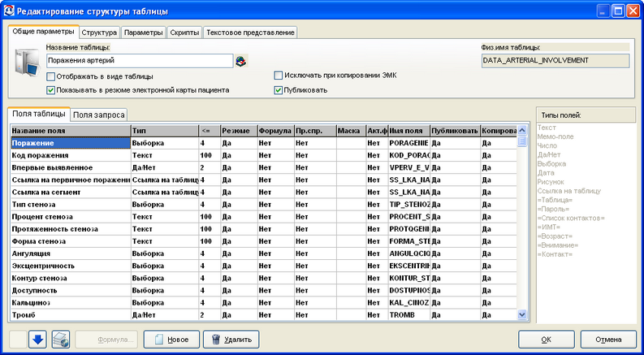Image resolution: width=644 pixels, height=355 pixels.
Task: Open the 'Параметры' tab
Action: 144,32
